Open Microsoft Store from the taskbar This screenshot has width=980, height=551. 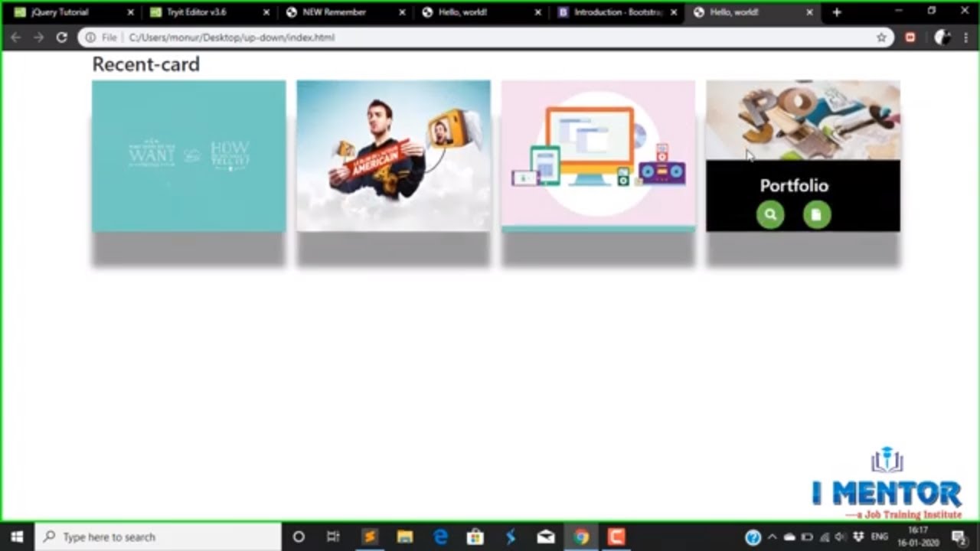click(475, 536)
